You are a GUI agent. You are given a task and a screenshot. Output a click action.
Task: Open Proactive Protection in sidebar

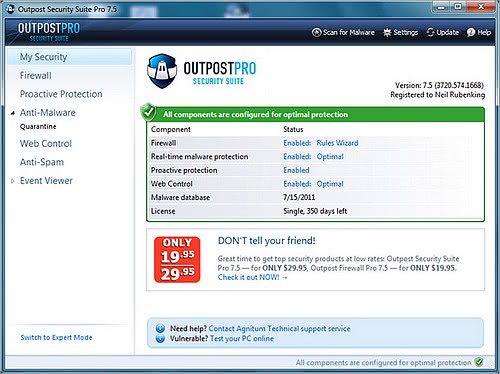click(61, 94)
